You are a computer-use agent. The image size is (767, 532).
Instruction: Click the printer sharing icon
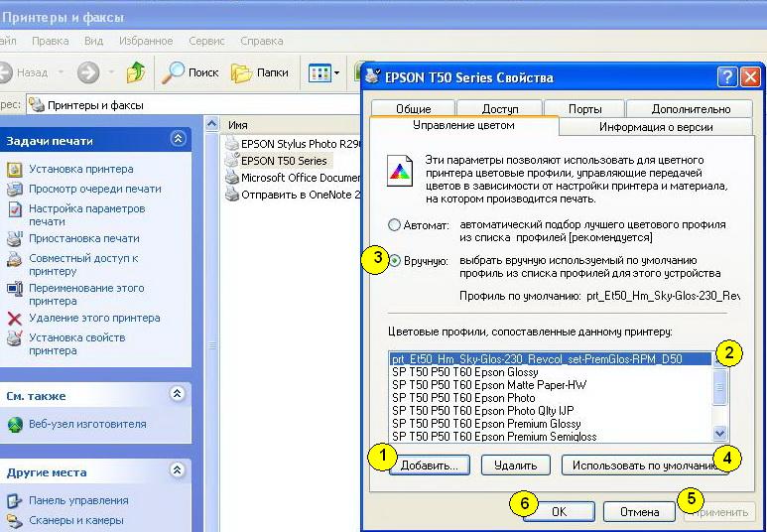pyautogui.click(x=15, y=259)
